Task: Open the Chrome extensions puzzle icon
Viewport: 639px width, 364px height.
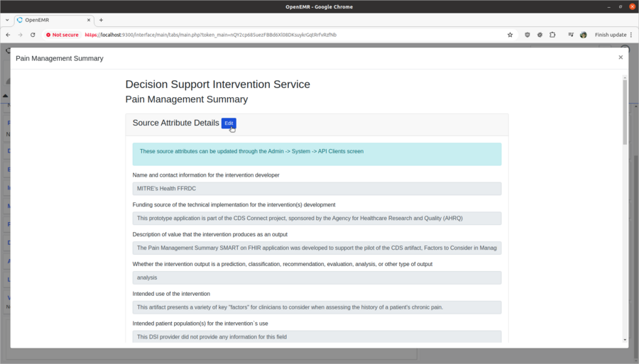Action: (552, 35)
